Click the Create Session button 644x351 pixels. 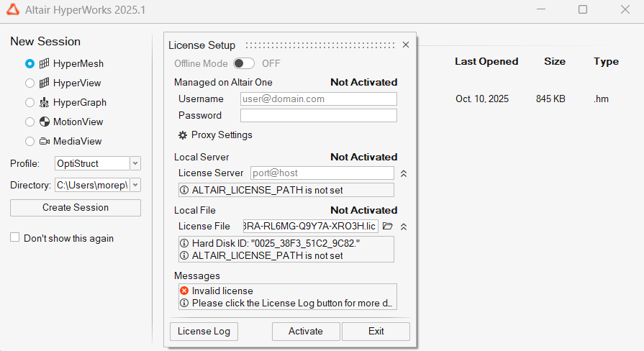[x=76, y=208]
